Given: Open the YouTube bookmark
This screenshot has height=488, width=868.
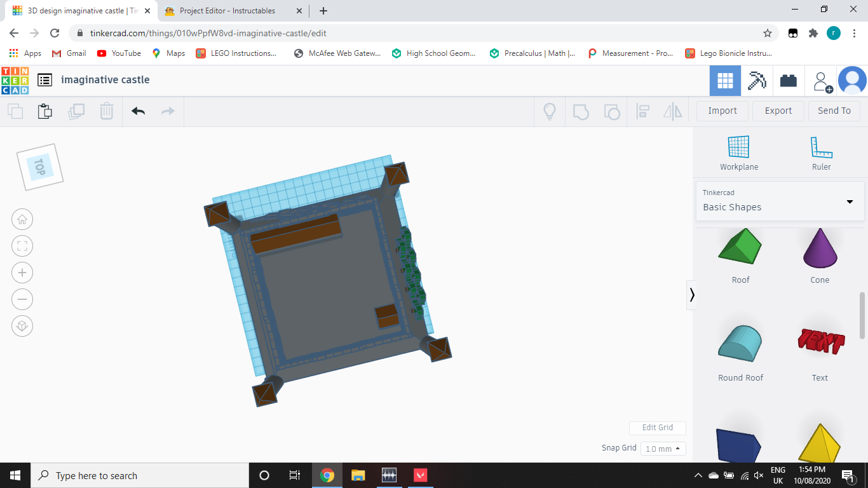Looking at the screenshot, I should point(119,53).
